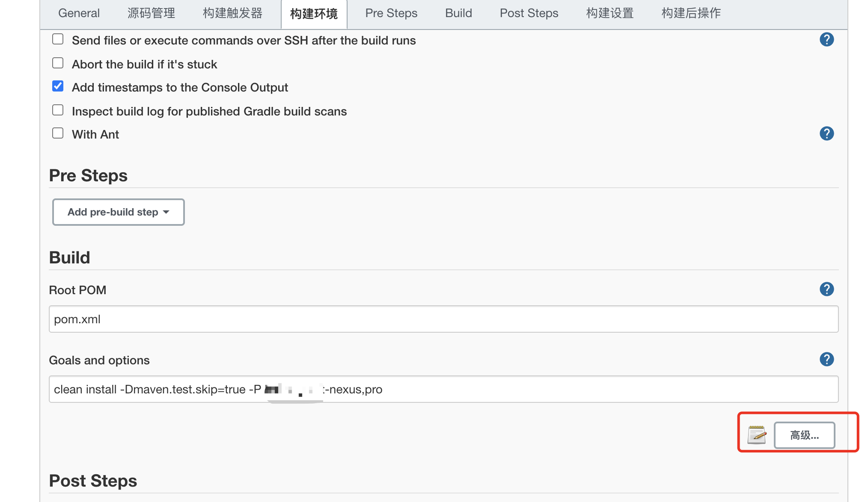Screen dimensions: 868x502
Task: Enable Send files over SSH after build
Action: coord(58,39)
